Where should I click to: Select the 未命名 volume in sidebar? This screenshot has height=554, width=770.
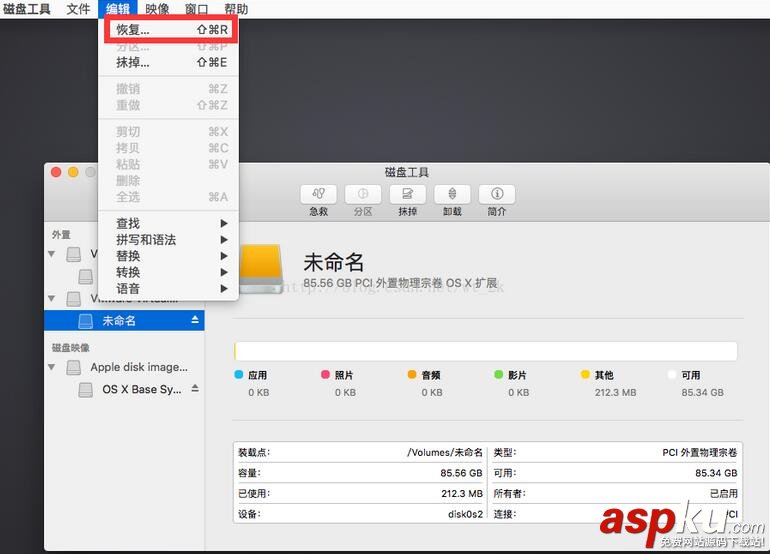(124, 321)
